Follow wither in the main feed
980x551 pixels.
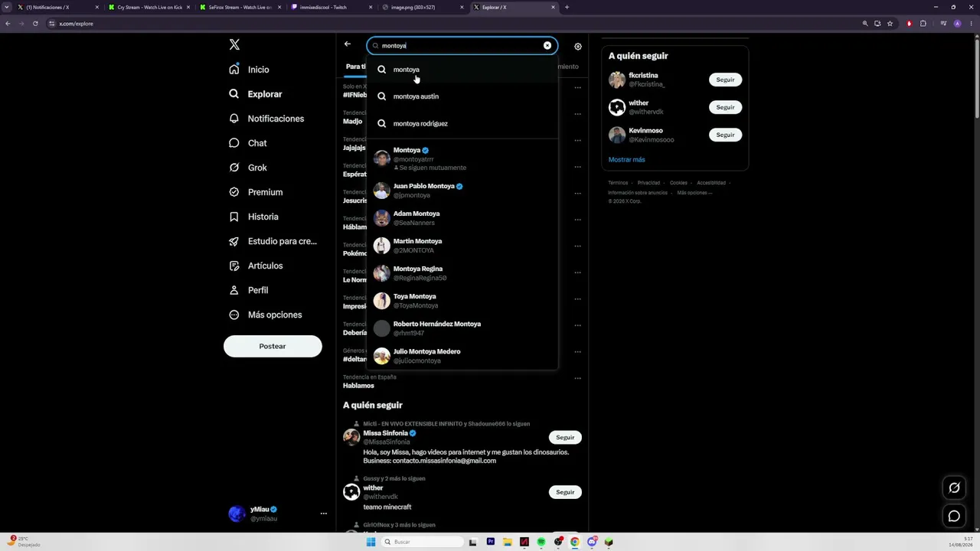(x=565, y=492)
